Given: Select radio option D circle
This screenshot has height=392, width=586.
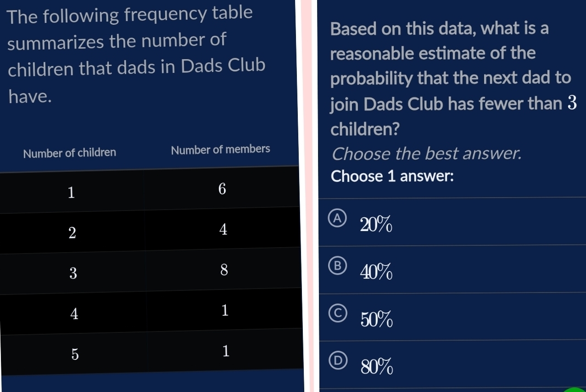Looking at the screenshot, I should coord(337,361).
